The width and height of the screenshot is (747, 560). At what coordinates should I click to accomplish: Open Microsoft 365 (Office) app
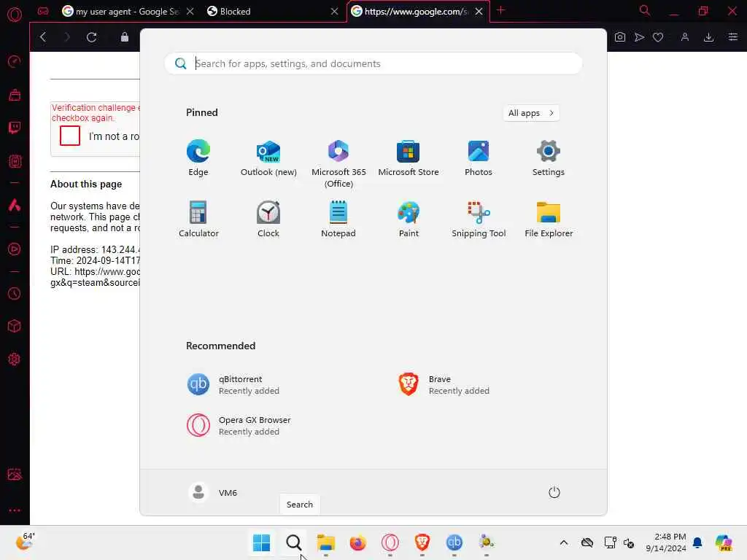[338, 164]
